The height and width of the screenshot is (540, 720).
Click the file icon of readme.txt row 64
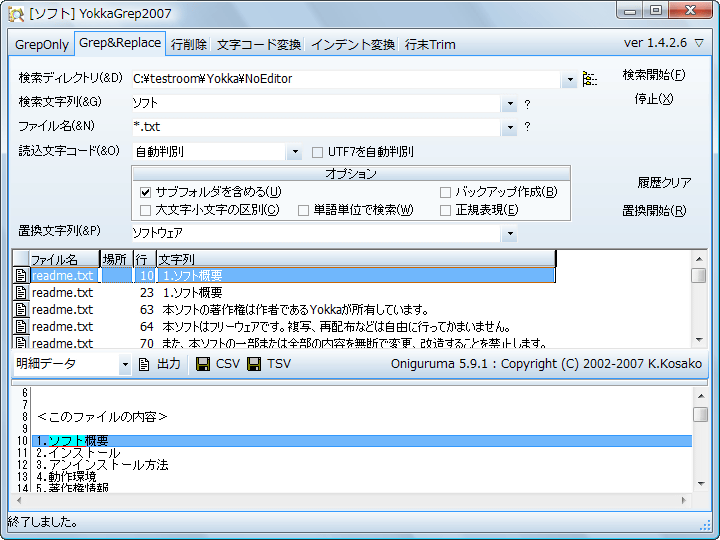coord(21,326)
